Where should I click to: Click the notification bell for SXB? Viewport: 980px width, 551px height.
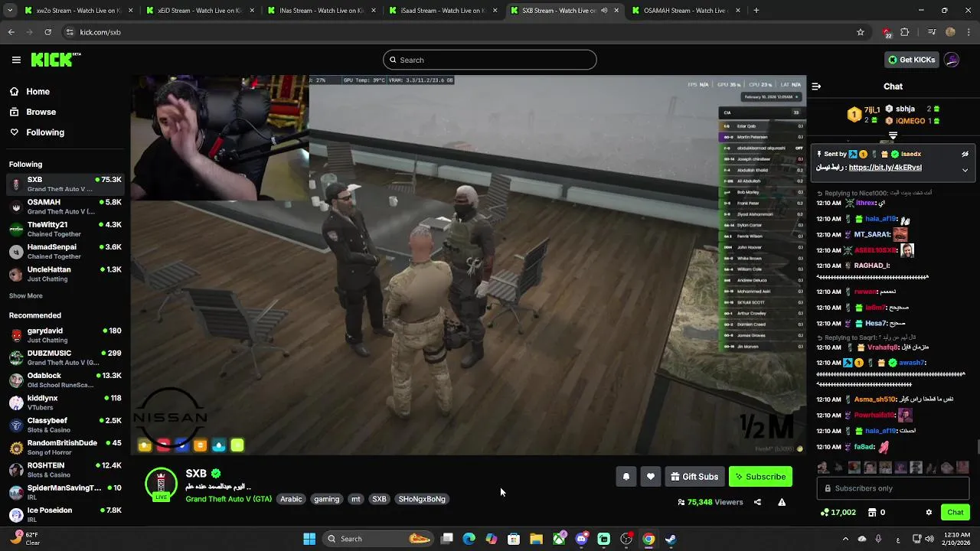click(626, 477)
